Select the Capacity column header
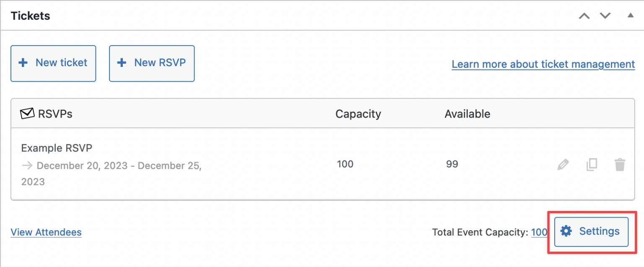This screenshot has width=644, height=267. (x=358, y=113)
